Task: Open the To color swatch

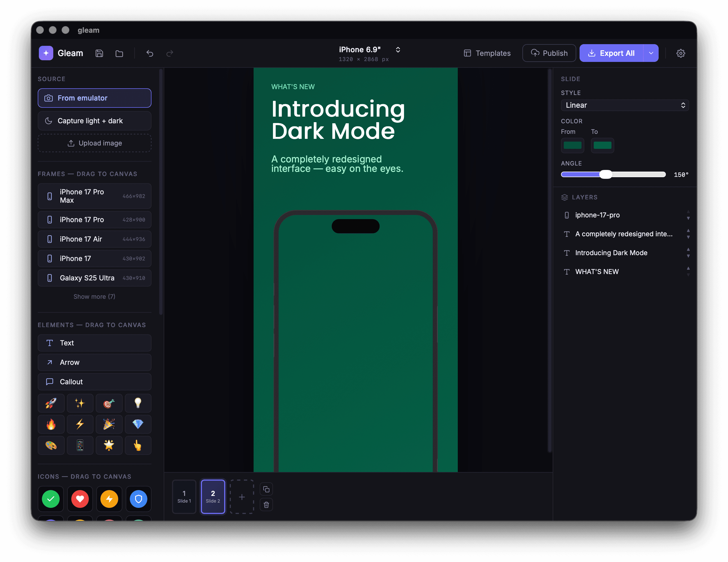Action: [x=602, y=145]
